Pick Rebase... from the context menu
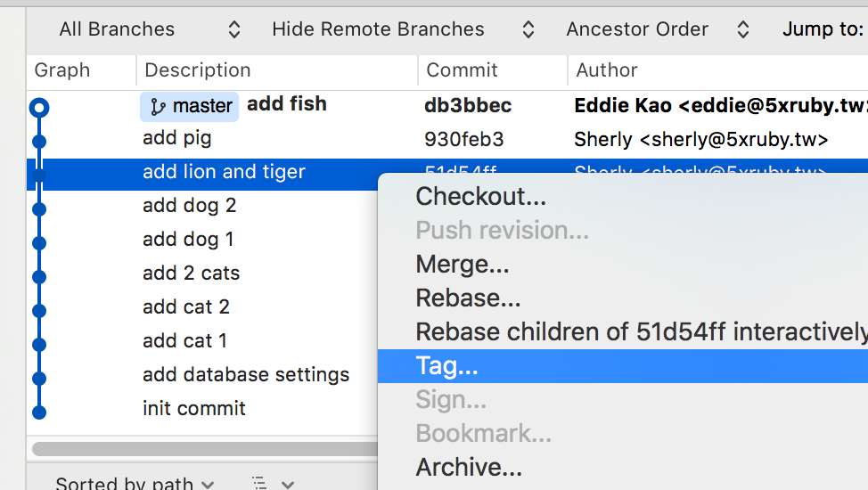Screen dimensions: 868x490 tap(468, 298)
